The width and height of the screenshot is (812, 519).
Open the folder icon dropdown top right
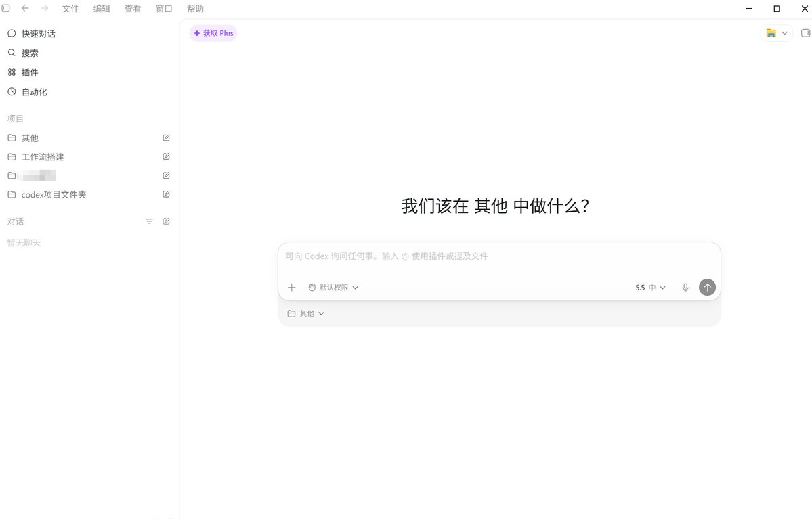coord(777,33)
